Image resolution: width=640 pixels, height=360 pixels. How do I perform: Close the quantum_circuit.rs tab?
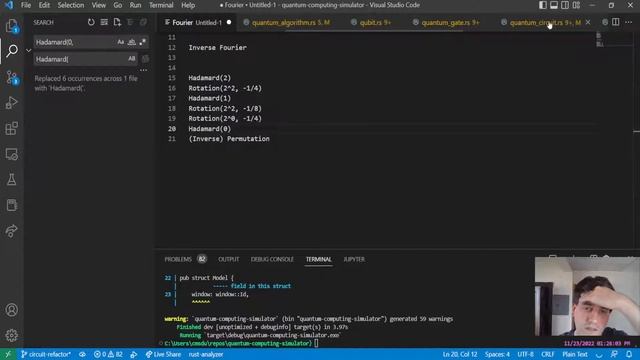coord(588,22)
